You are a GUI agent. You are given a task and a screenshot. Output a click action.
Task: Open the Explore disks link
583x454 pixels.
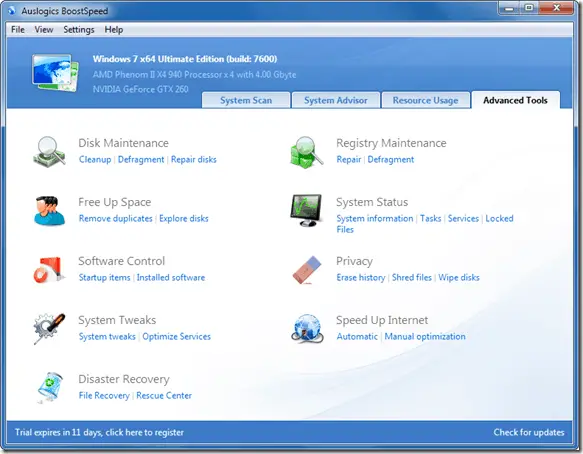pos(184,218)
